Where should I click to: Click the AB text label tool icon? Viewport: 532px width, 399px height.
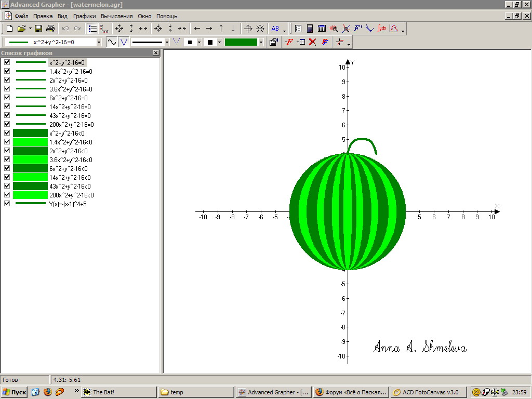pos(275,29)
